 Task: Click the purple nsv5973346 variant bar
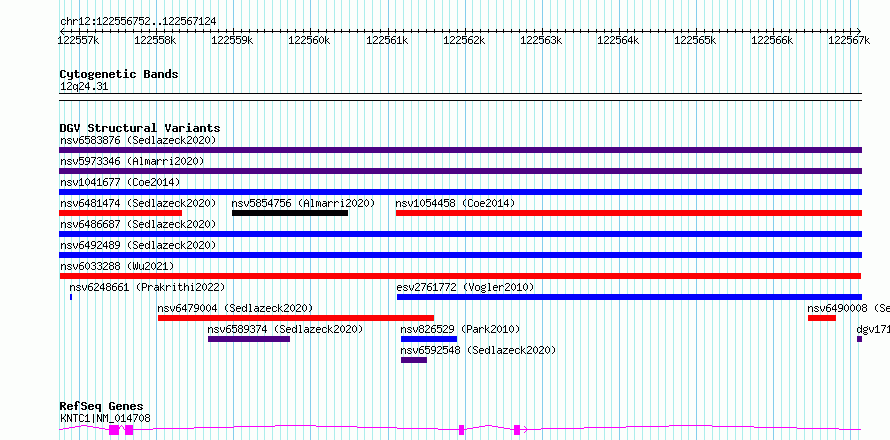point(460,171)
